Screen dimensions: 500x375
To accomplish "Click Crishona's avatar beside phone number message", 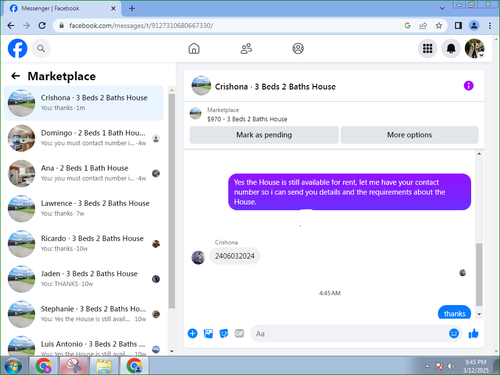I will pos(198,258).
